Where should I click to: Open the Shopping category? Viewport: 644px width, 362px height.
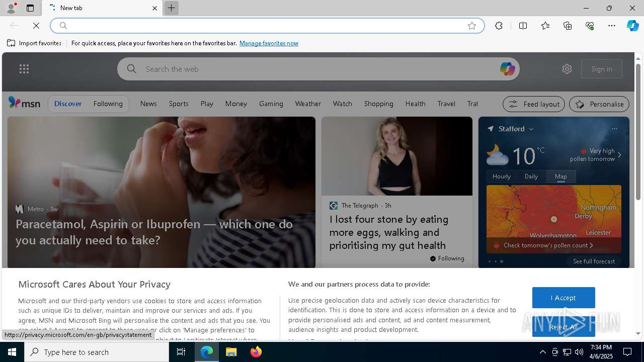coord(379,104)
